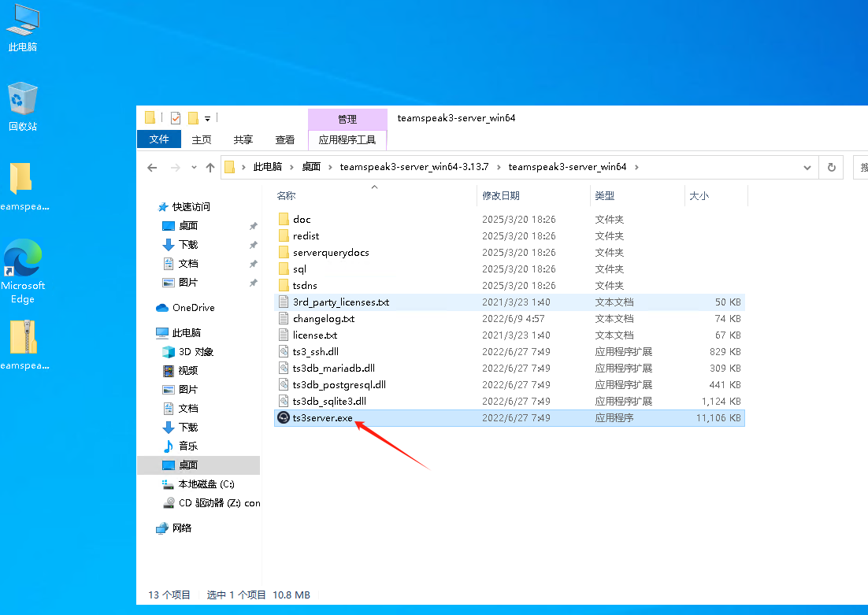Click inside the search box
The width and height of the screenshot is (868, 615).
(x=861, y=167)
